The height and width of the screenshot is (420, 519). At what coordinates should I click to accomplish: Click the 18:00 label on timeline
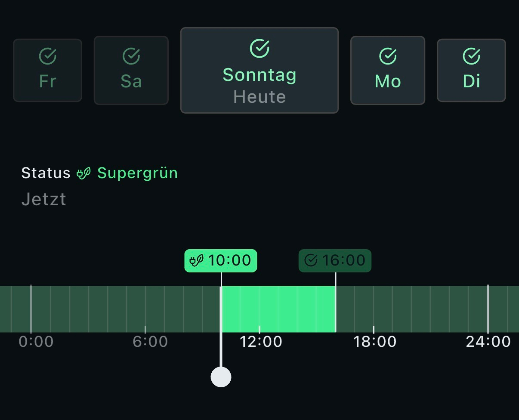374,342
